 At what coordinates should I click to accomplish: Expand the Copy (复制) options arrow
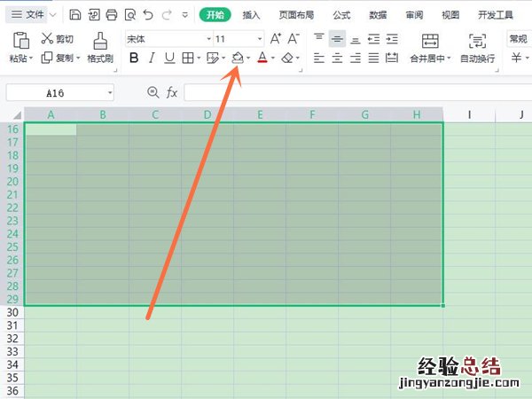(78, 58)
